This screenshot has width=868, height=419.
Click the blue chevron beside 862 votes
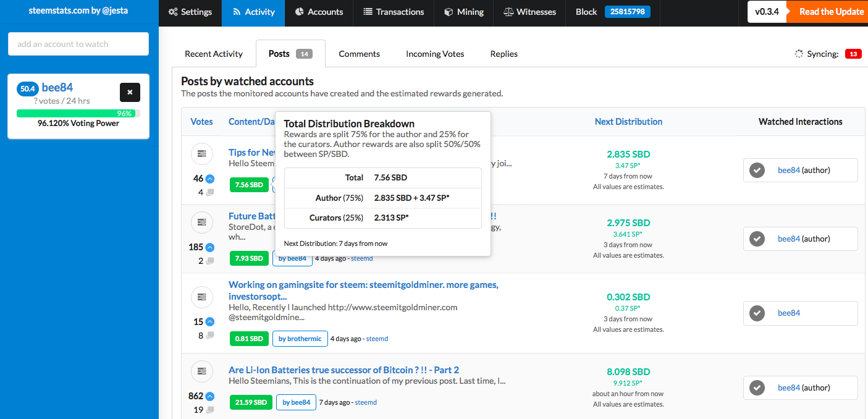click(x=210, y=397)
